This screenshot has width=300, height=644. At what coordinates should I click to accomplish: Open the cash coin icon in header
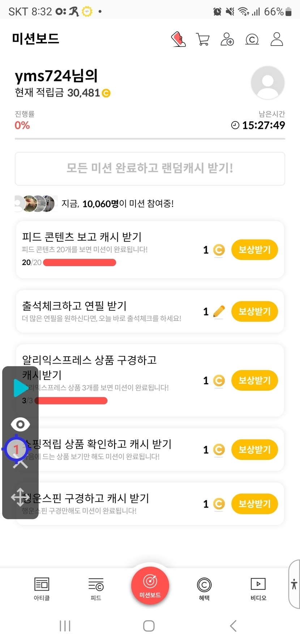coord(252,39)
